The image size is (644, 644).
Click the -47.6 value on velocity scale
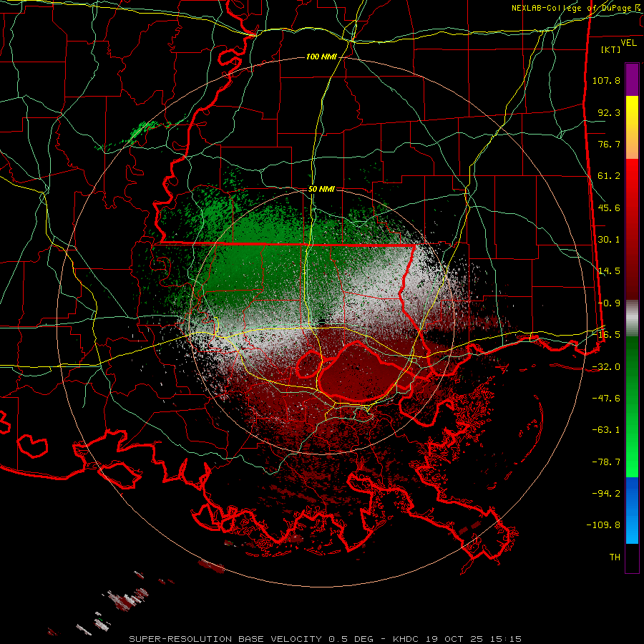[x=606, y=399]
